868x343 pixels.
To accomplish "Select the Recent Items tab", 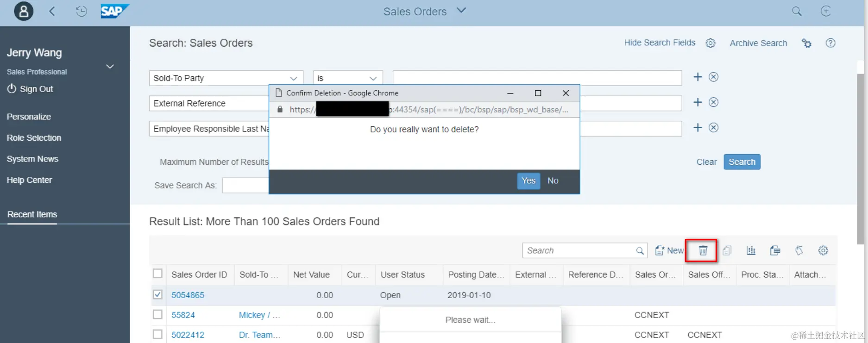I will click(32, 214).
